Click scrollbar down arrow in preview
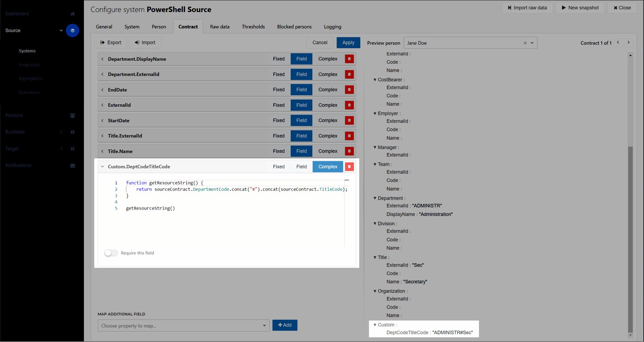Image resolution: width=644 pixels, height=342 pixels. pos(630,335)
